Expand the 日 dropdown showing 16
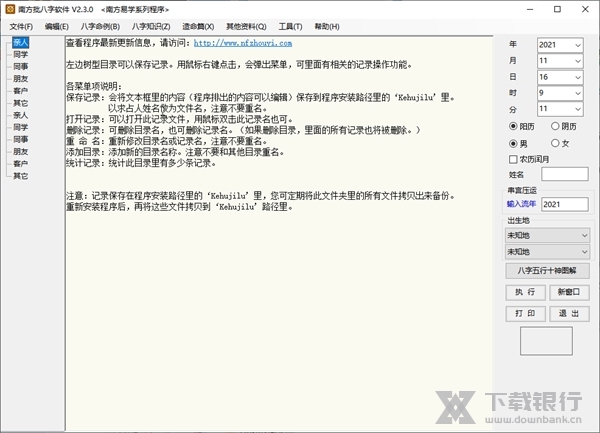Screen dimensions: 600x433 (x=577, y=77)
